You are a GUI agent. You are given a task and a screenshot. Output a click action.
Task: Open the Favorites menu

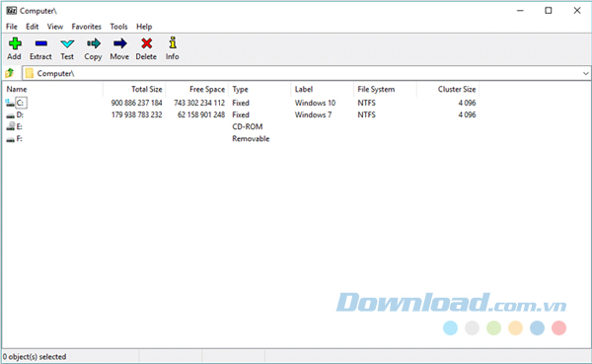87,27
